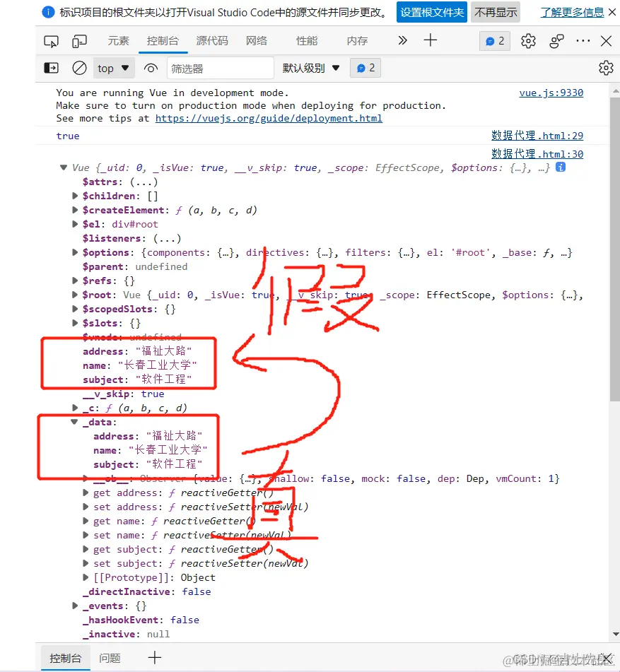Open the issues counter showing 2
Screen dimensions: 620x672
(494, 41)
